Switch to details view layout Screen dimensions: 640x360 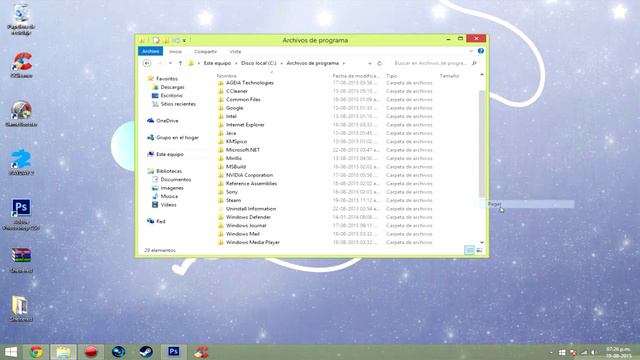click(x=469, y=250)
